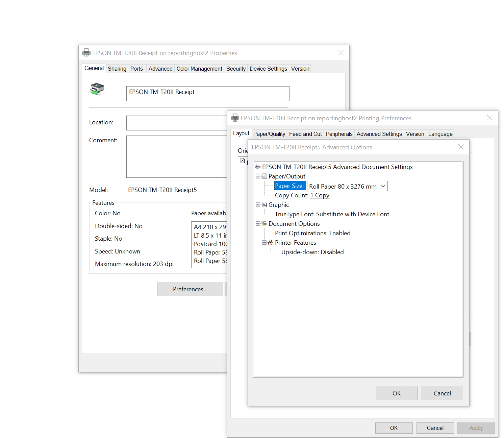Click into the Location input field
This screenshot has width=504, height=438.
pyautogui.click(x=177, y=123)
